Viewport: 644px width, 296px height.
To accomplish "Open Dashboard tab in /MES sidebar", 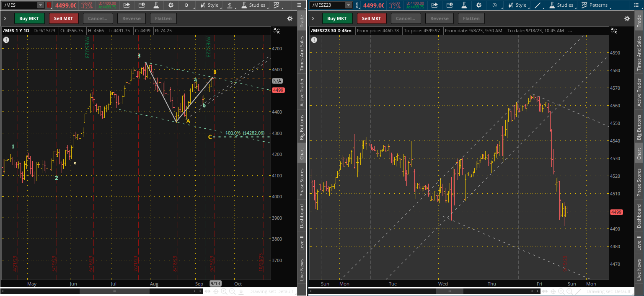I will click(301, 216).
